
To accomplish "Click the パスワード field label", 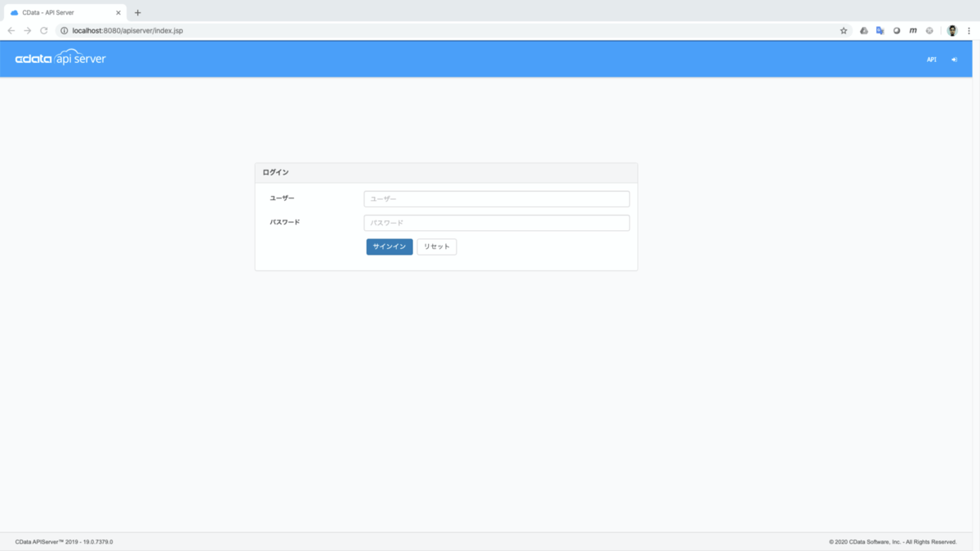I will (x=285, y=222).
